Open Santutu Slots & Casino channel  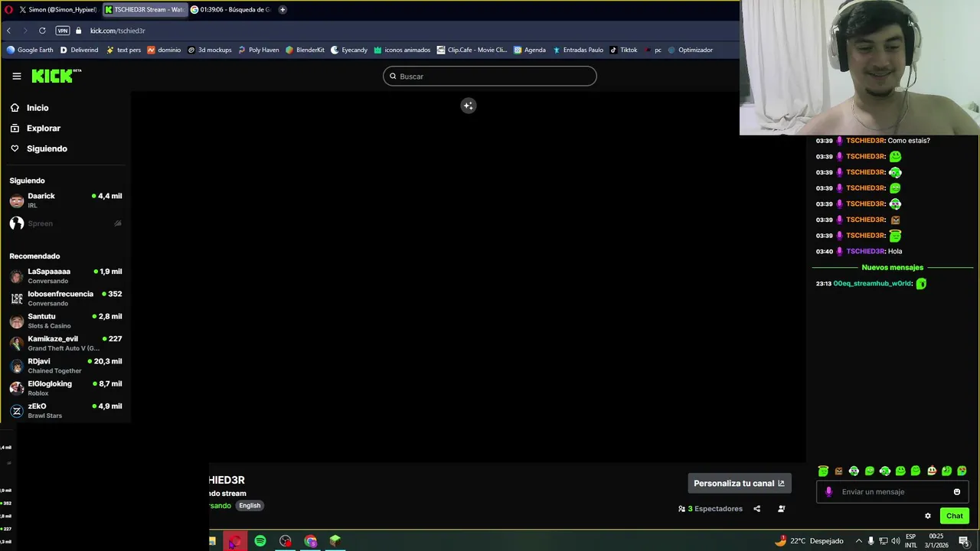66,321
